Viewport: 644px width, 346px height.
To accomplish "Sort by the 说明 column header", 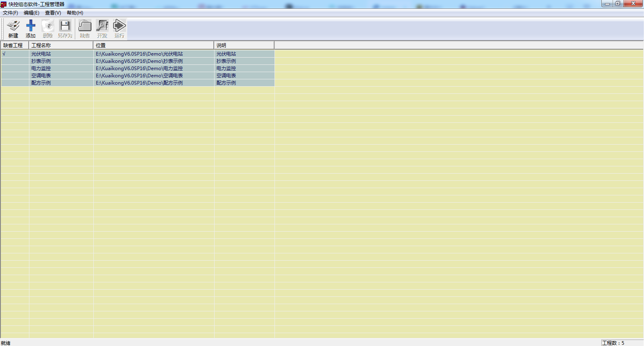I will 244,45.
